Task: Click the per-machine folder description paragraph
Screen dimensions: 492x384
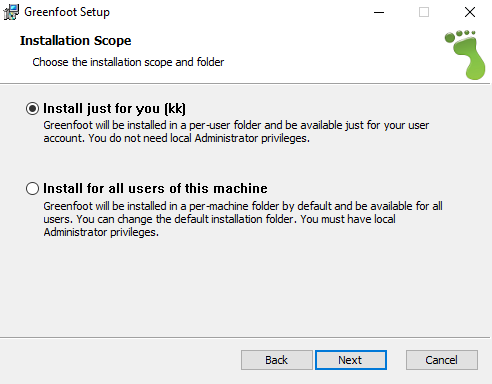Action: [x=243, y=219]
